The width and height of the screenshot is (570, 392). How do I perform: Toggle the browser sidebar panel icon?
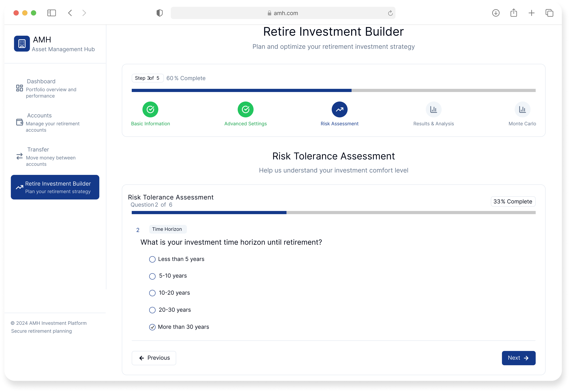(x=52, y=13)
